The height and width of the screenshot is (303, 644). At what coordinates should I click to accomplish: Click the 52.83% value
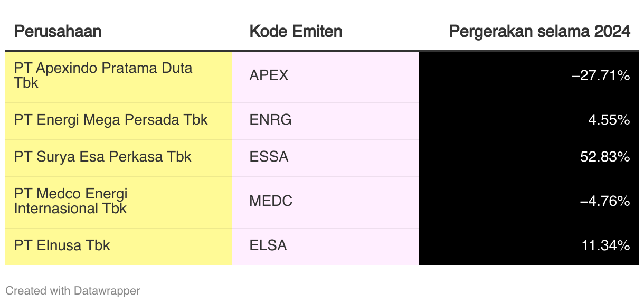[605, 157]
